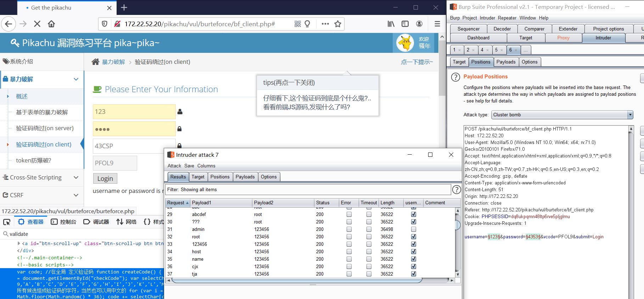Open Payload Positions help question mark in Burp
644x299 pixels.
pos(455,77)
